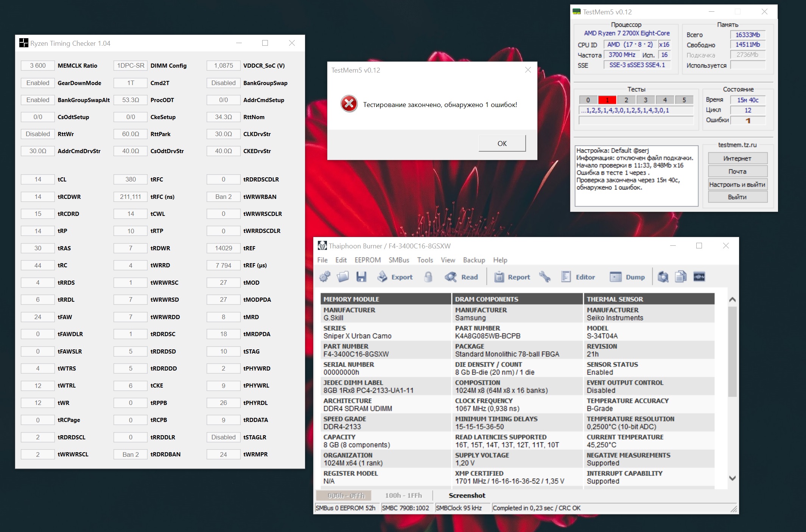Click the padlock write-protection icon
Image resolution: width=806 pixels, height=532 pixels.
tap(428, 277)
